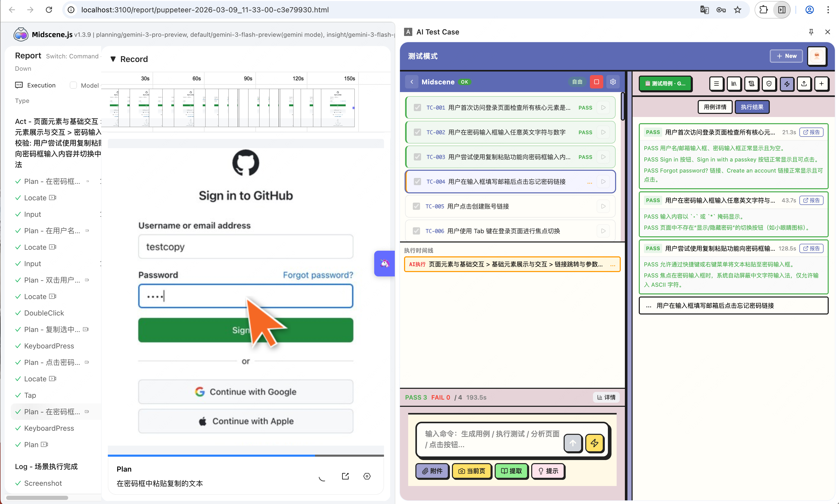
Task: Select the Screenshot step in the Report list
Action: [43, 483]
